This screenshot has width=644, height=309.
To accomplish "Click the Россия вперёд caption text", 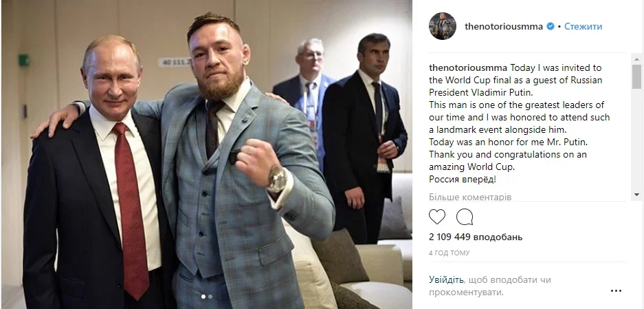I will [463, 180].
